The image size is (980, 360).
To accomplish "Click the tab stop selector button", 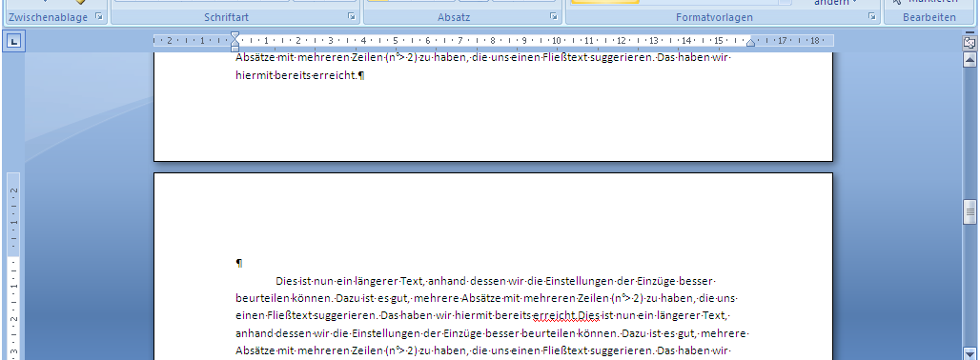I will coord(14,42).
